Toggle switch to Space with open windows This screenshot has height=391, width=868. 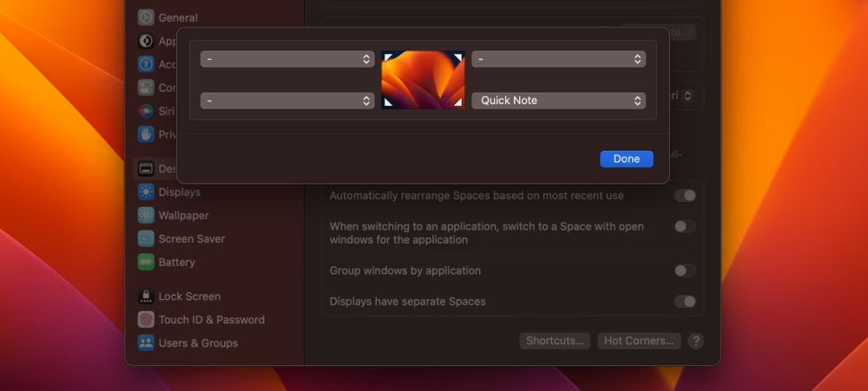pos(685,226)
